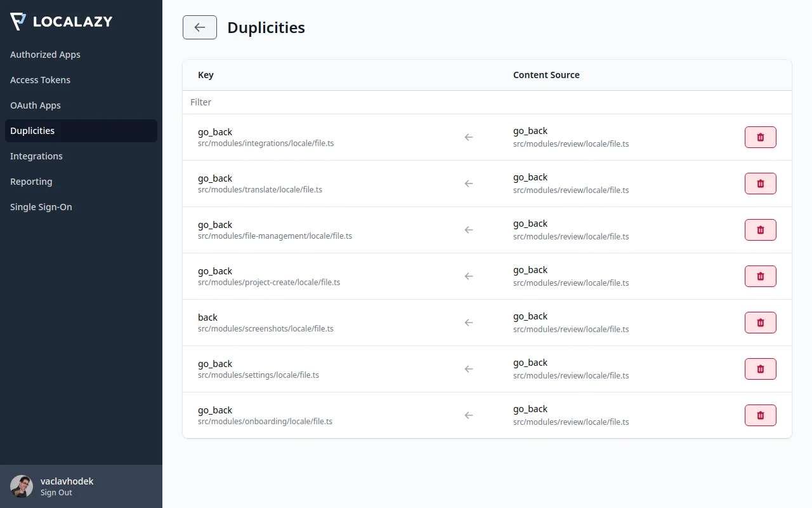Click the back arrow next to Duplicities heading
This screenshot has height=508, width=812.
click(x=199, y=27)
